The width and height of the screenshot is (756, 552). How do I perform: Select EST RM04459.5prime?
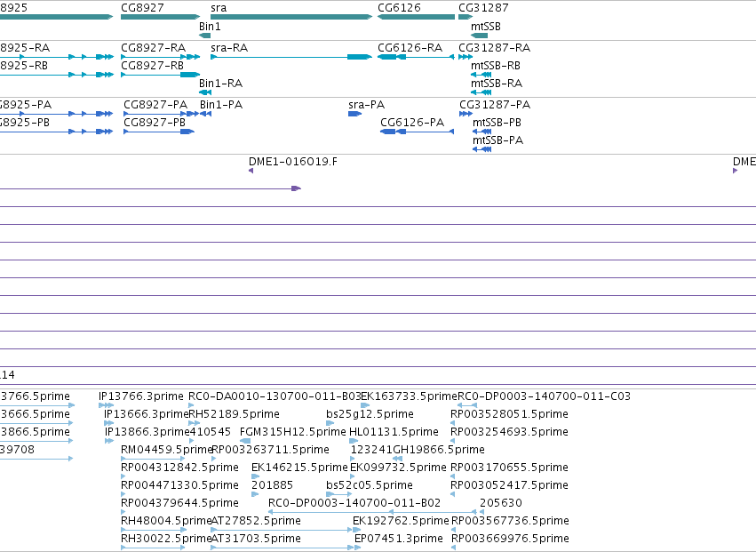[166, 450]
